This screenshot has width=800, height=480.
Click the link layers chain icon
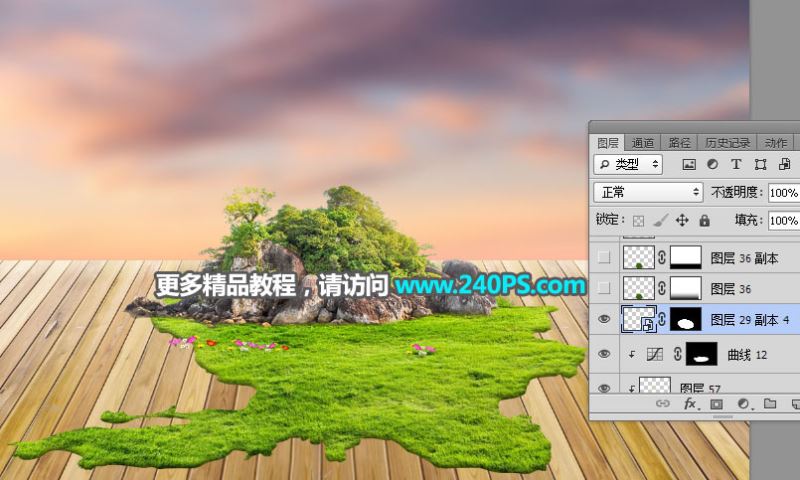coord(662,404)
